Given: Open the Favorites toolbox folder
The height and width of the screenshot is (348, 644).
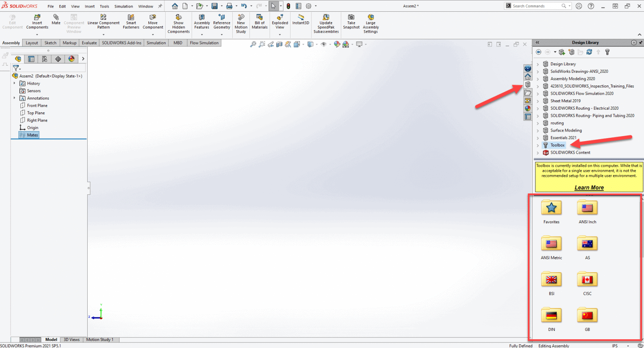Looking at the screenshot, I should pos(551,211).
